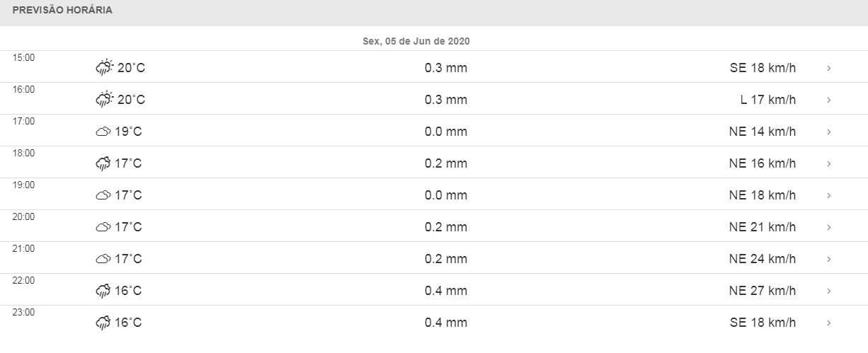The image size is (868, 353).
Task: Select the 20:00 hour label
Action: (x=23, y=216)
